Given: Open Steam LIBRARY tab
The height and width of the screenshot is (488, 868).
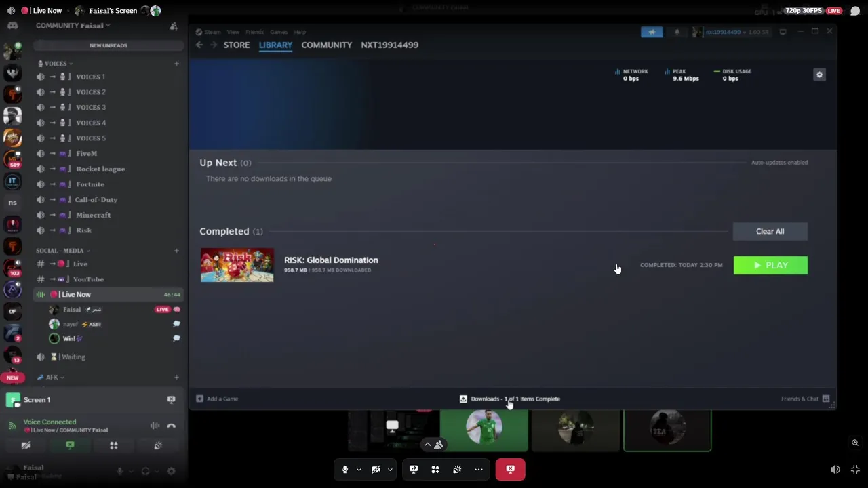Looking at the screenshot, I should tap(275, 45).
